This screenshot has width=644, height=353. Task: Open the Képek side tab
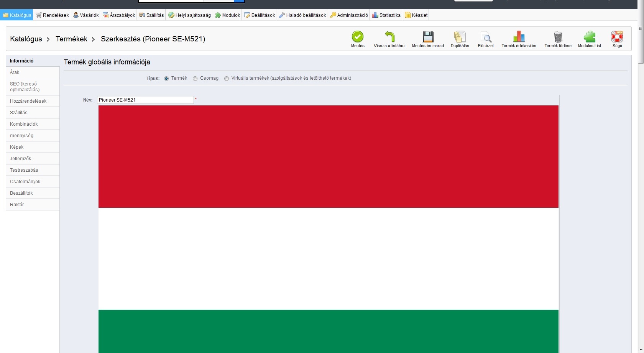pyautogui.click(x=33, y=147)
